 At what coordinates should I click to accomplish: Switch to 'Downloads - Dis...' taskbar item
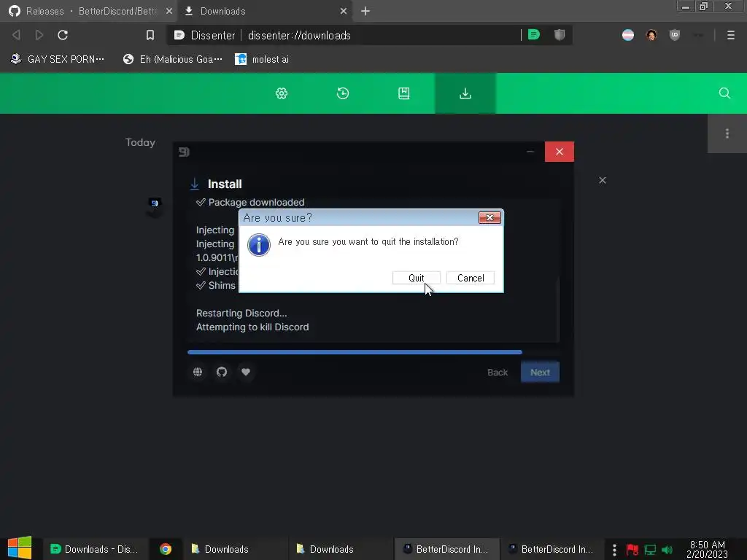click(x=94, y=549)
